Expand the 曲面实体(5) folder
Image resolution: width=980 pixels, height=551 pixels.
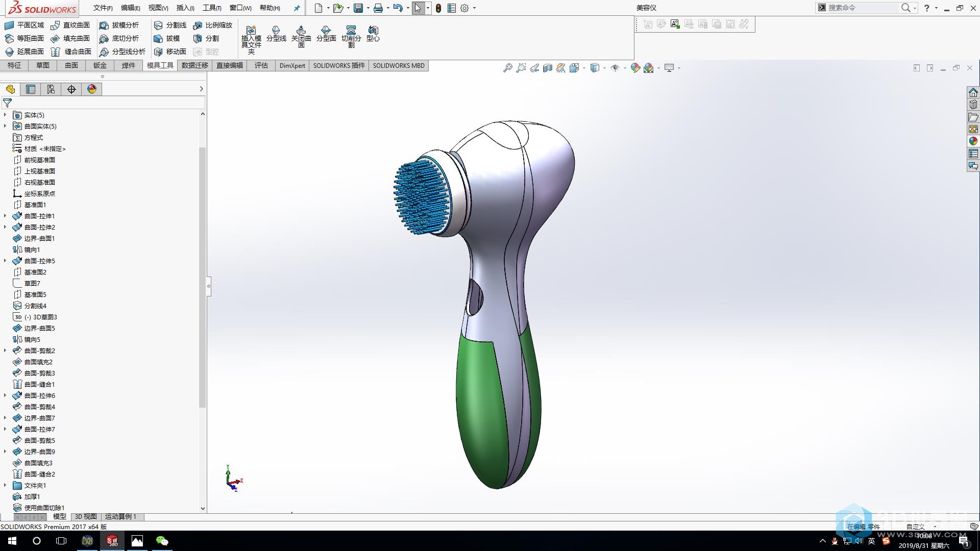[x=5, y=126]
